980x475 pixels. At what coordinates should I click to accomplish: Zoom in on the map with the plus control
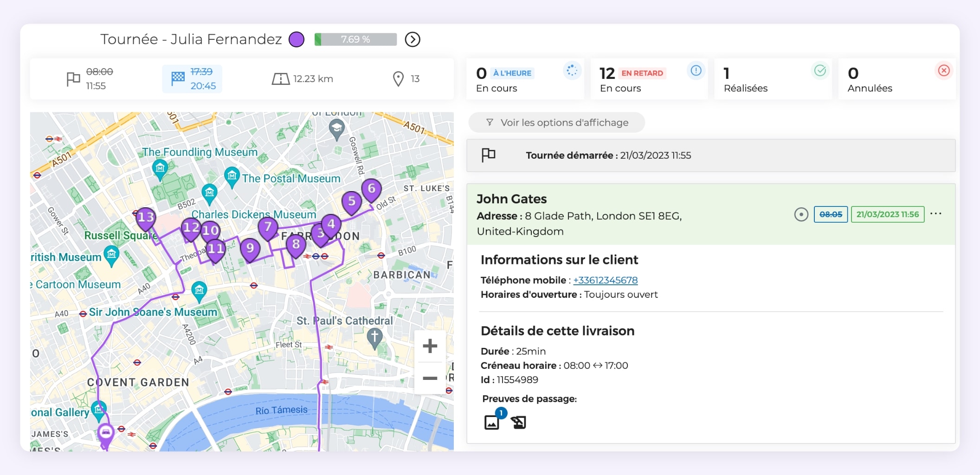[x=430, y=345]
